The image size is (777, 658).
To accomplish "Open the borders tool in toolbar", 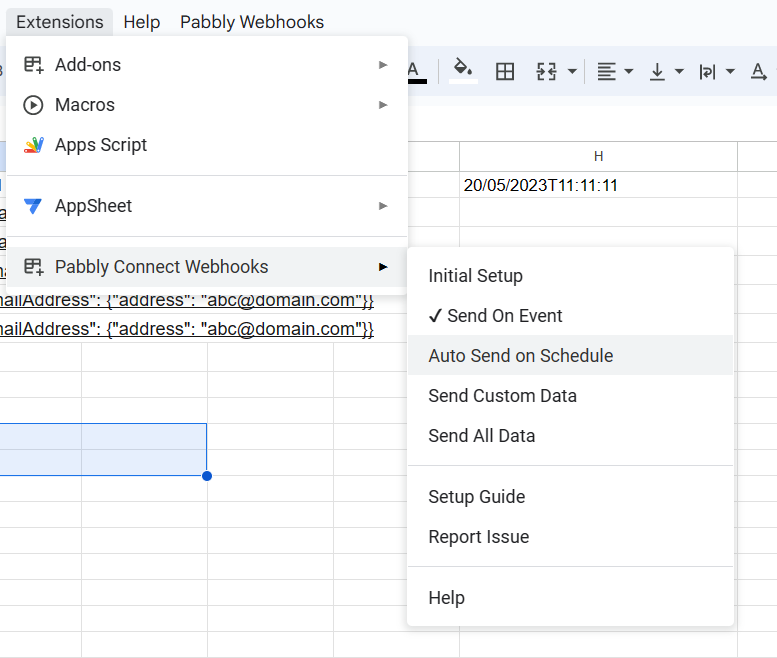I will pos(505,71).
